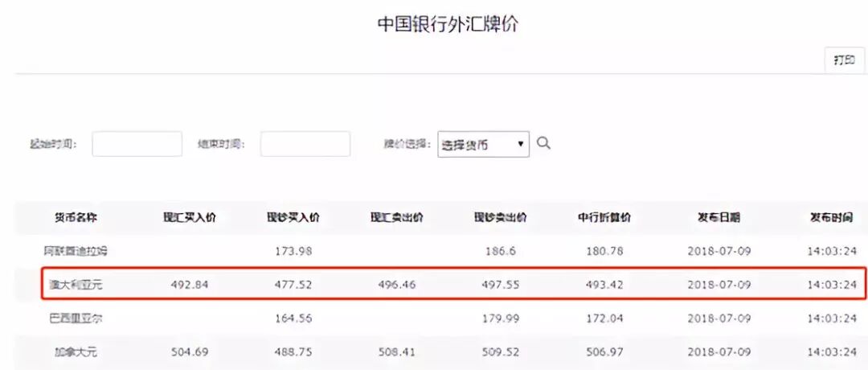This screenshot has height=370, width=868.
Task: Click value 164.56 in Brazilian real row
Action: point(293,319)
